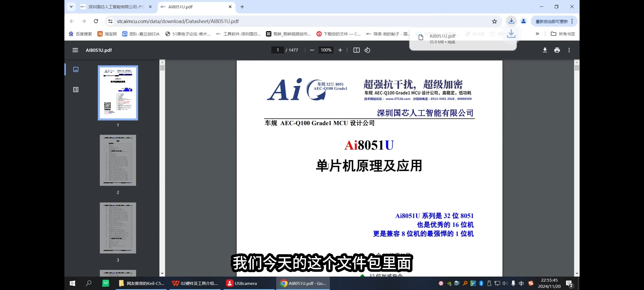Zoom out with the minus icon
Viewport: 644px width, 290px height.
click(312, 50)
